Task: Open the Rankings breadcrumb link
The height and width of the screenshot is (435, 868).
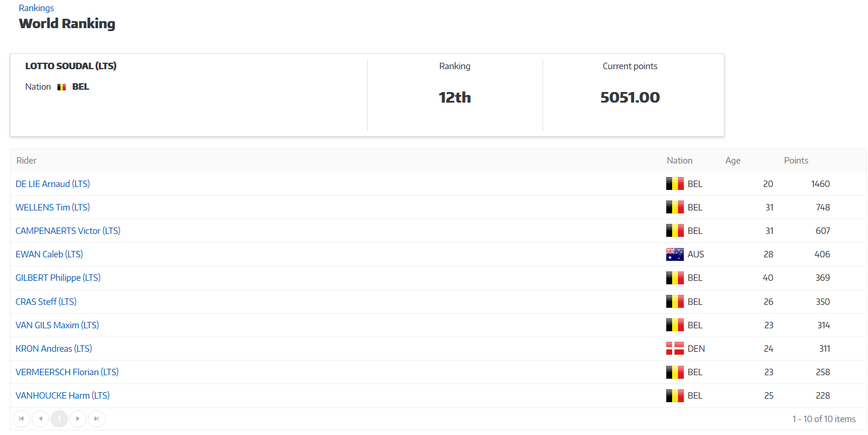Action: click(x=36, y=8)
